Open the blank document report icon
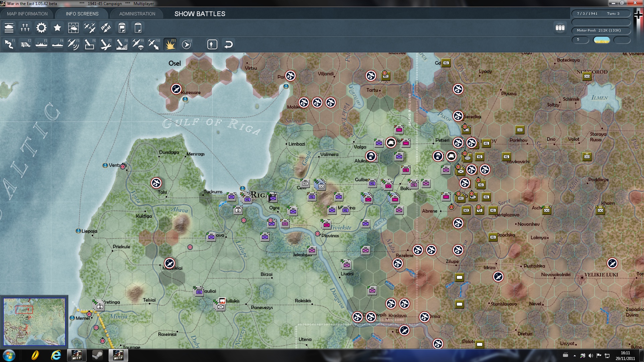644x362 pixels. [x=138, y=28]
